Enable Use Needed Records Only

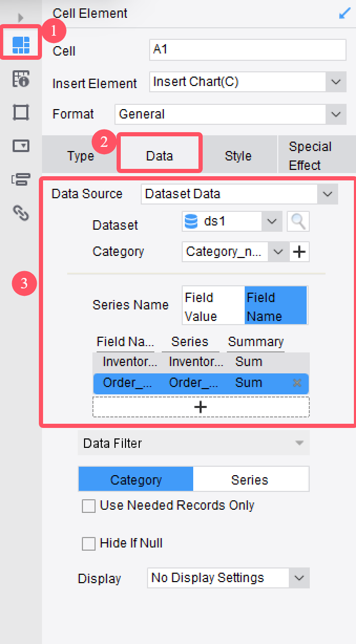[89, 506]
